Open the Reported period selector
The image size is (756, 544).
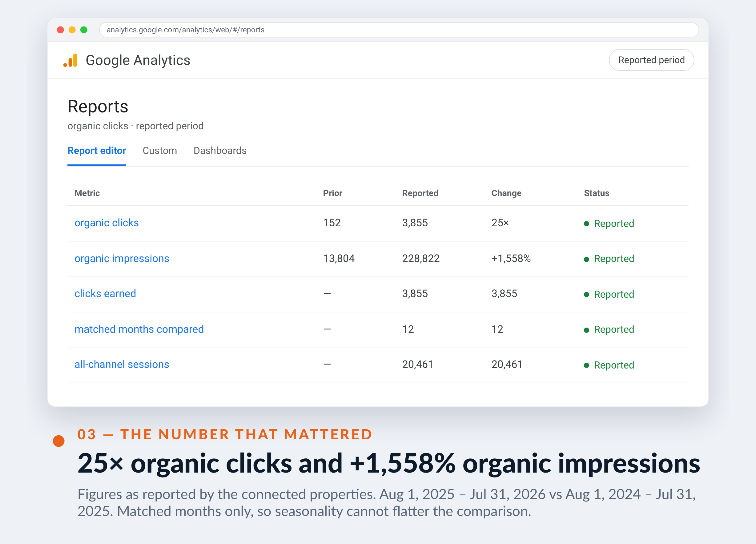[x=651, y=60]
